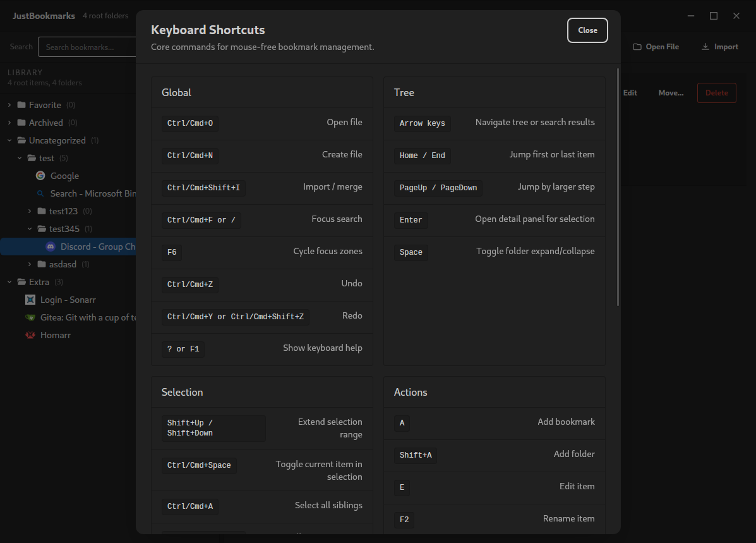Click the Discord favicon icon
Screen dimensions: 756x543
click(51, 247)
